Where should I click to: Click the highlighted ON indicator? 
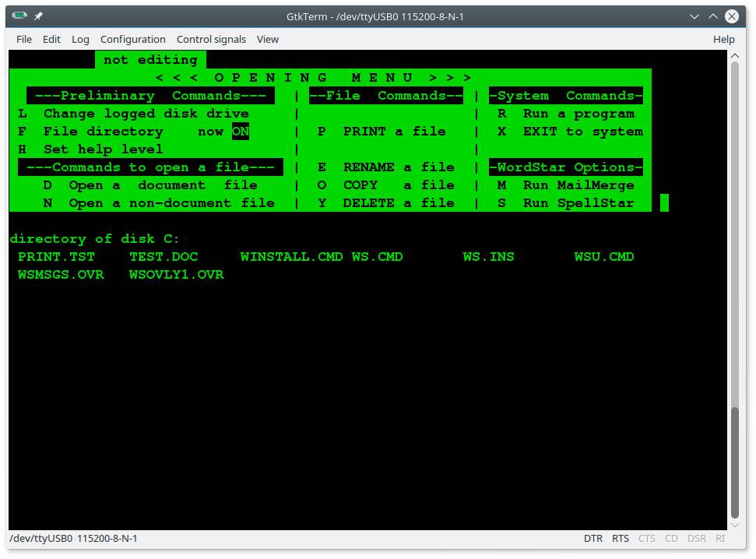[240, 132]
